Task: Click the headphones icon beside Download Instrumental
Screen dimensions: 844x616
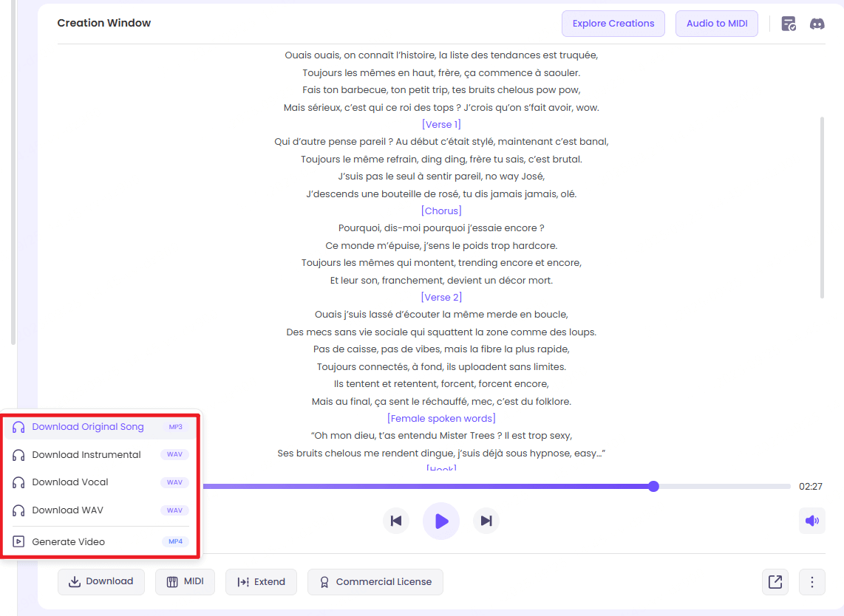Action: (x=18, y=455)
